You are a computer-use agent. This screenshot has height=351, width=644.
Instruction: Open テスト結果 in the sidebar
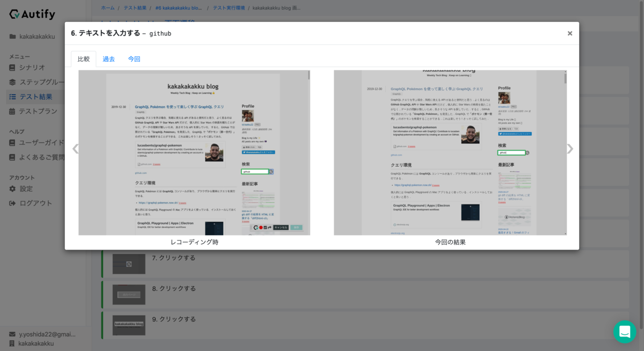point(36,97)
